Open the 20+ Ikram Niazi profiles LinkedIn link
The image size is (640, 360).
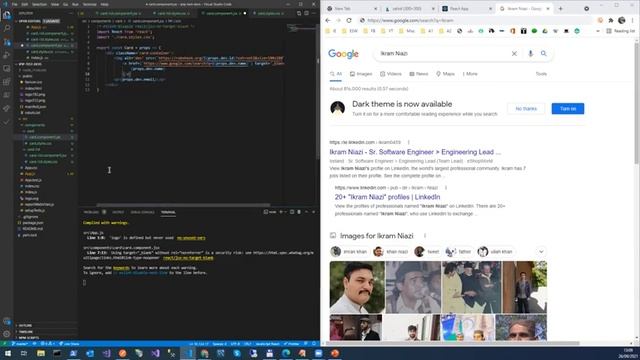tap(387, 197)
